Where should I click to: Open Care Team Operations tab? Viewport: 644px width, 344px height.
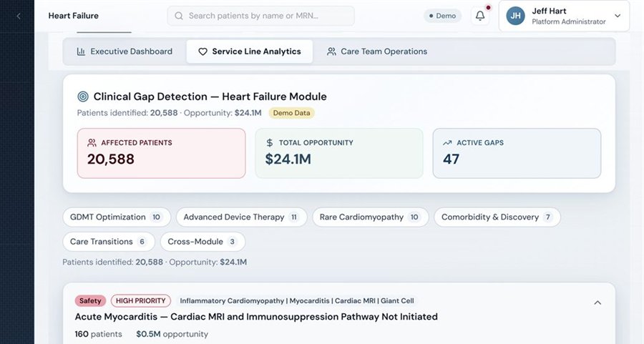point(377,51)
